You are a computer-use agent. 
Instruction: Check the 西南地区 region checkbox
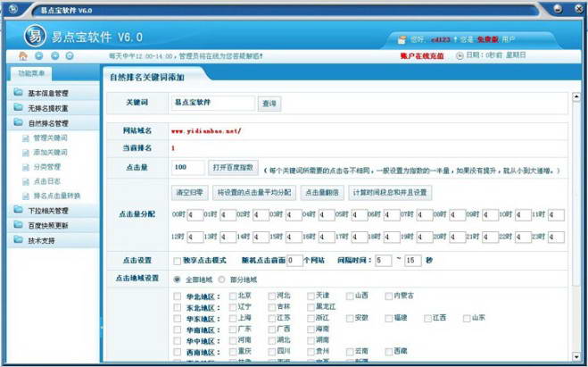coord(177,353)
